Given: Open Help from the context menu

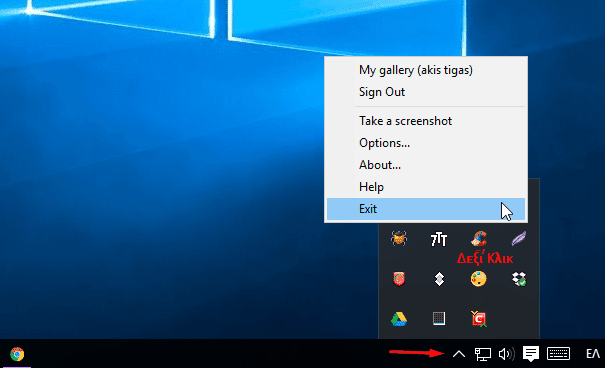Looking at the screenshot, I should point(426,187).
